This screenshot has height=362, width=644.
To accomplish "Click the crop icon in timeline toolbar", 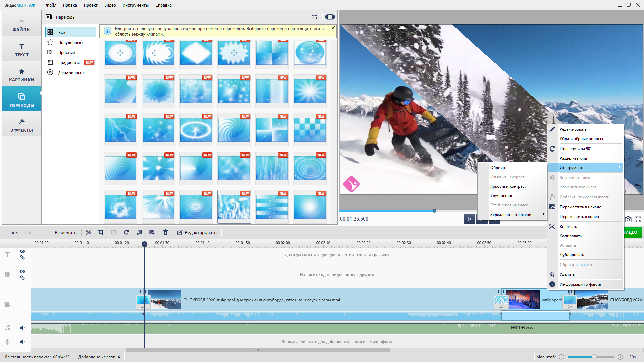I will (101, 232).
